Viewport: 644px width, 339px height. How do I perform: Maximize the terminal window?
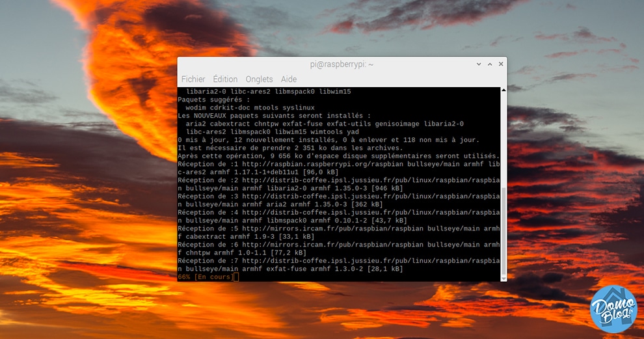click(x=490, y=64)
